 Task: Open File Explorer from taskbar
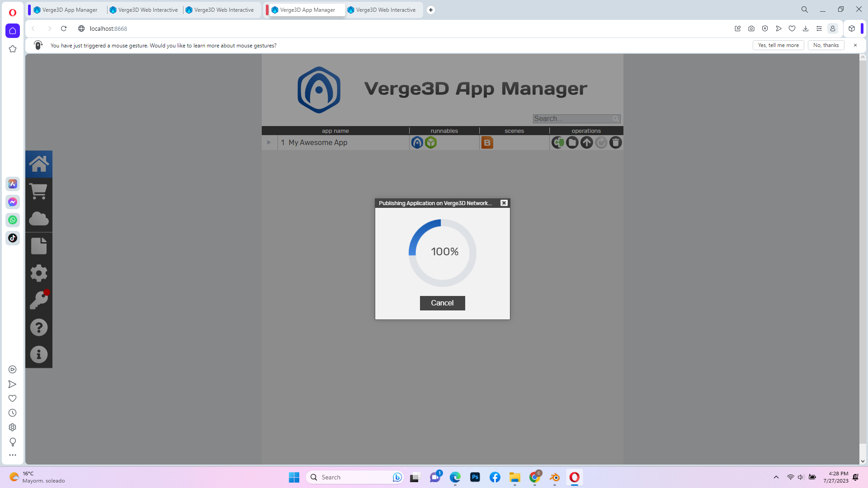coord(514,477)
